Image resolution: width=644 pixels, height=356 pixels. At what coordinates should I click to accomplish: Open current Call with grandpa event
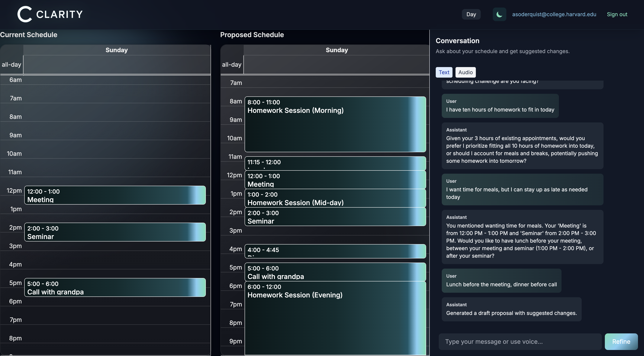pos(115,287)
